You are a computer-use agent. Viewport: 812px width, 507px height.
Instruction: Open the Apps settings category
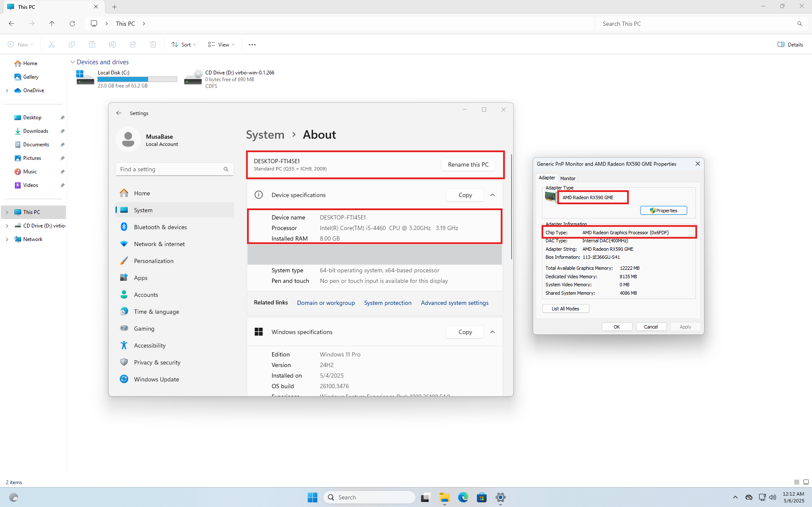[x=175, y=278]
